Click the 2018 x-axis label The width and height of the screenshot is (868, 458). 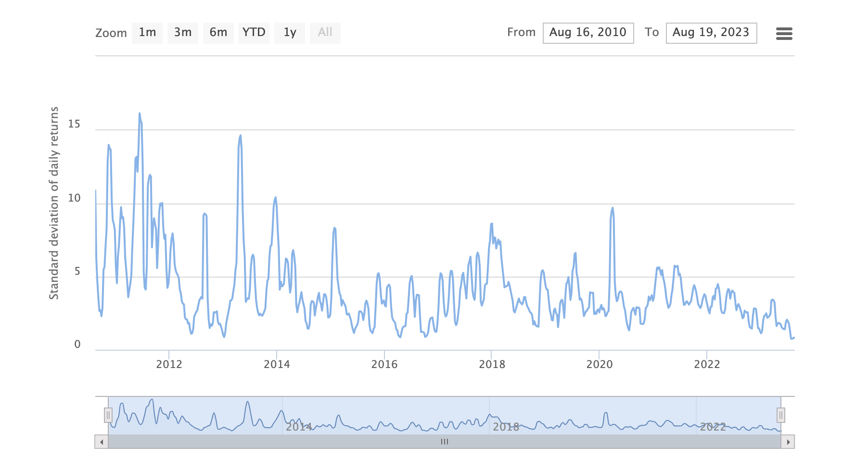point(492,364)
